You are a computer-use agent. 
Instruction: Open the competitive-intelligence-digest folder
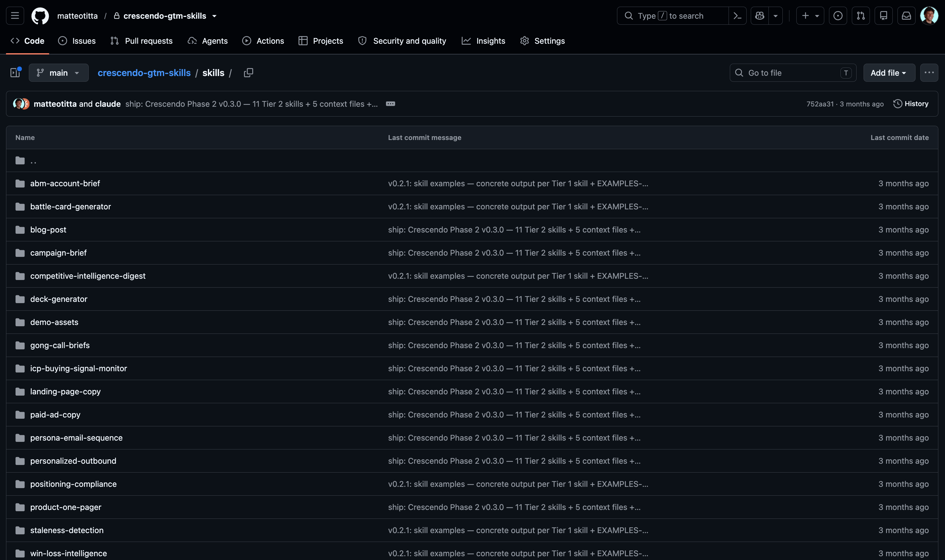click(88, 276)
